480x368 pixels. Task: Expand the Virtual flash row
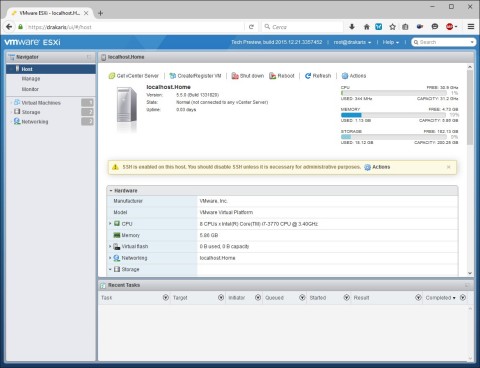pyautogui.click(x=110, y=246)
